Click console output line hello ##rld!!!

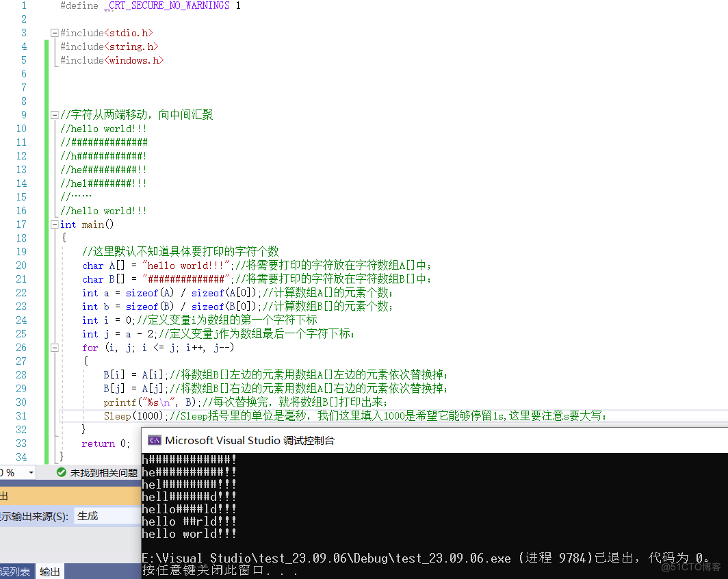[x=189, y=522]
